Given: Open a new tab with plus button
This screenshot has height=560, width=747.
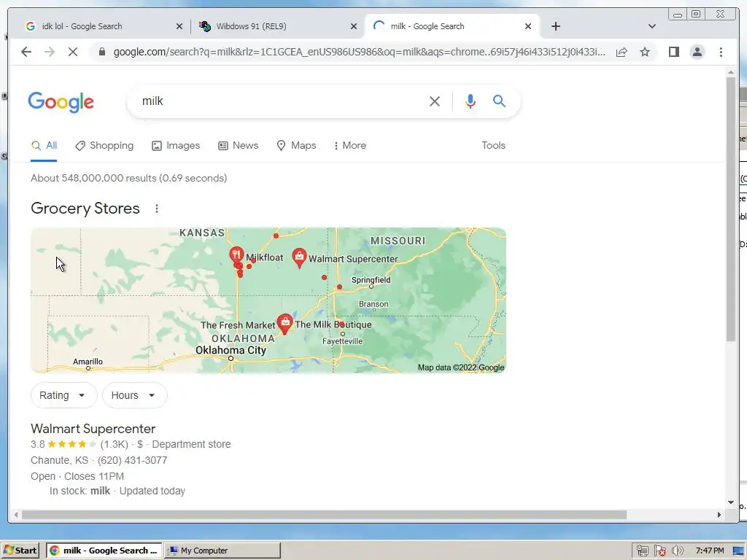Looking at the screenshot, I should pos(555,26).
